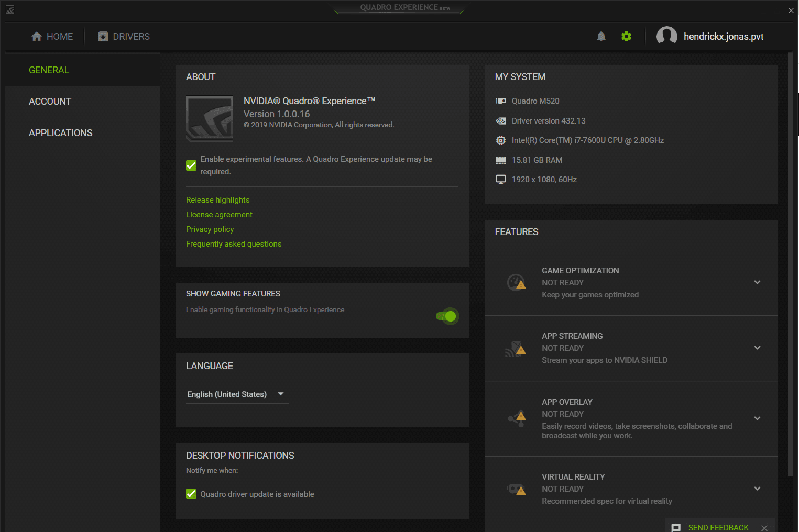The width and height of the screenshot is (799, 532).
Task: Expand the App Overlay feature details
Action: tap(757, 418)
